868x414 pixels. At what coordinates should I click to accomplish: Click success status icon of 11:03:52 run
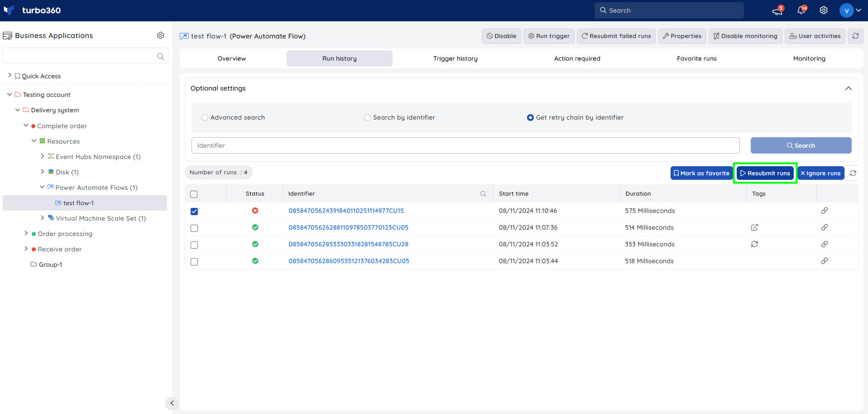(255, 244)
